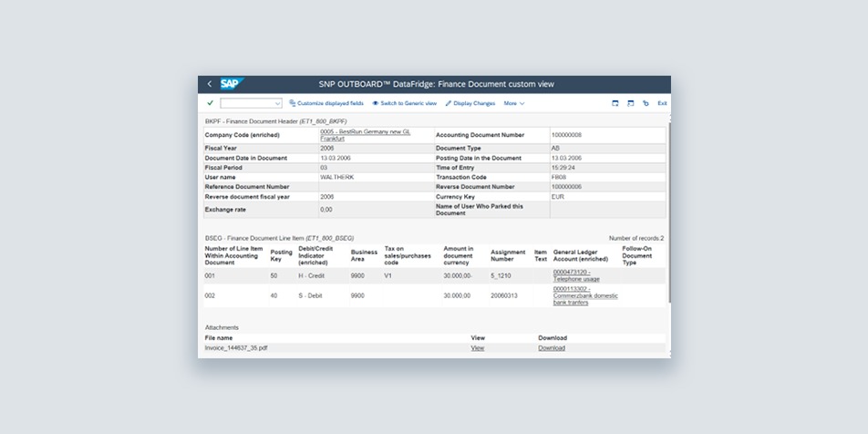Expand the More menu
Viewport: 868px width, 434px height.
click(513, 104)
